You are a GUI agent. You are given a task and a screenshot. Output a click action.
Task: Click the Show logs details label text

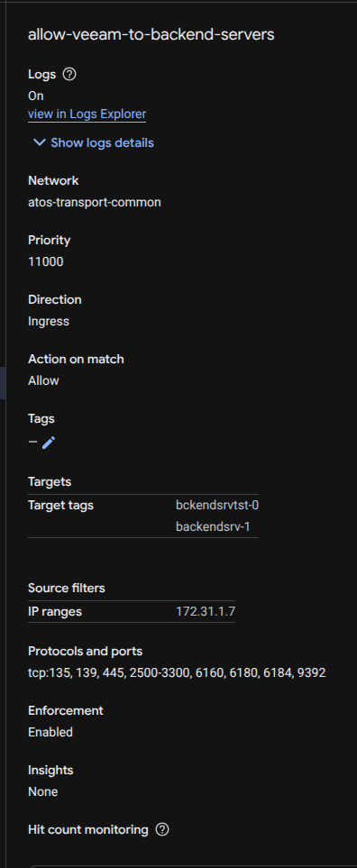[x=103, y=142]
